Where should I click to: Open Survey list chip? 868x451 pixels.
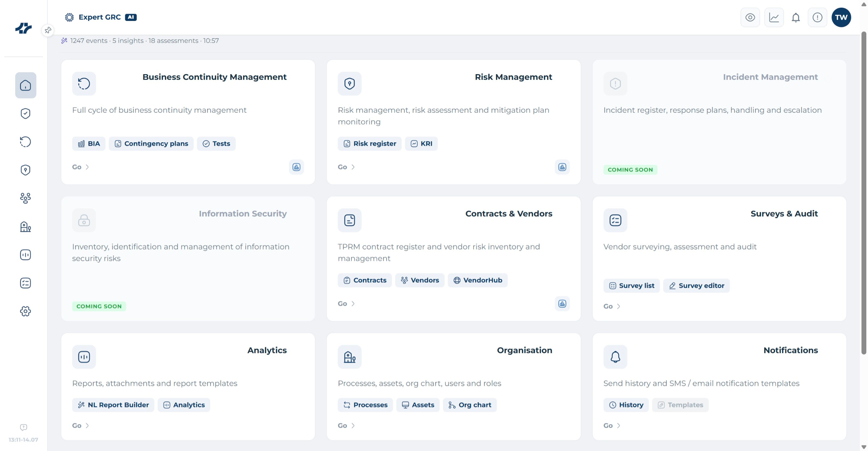[632, 286]
